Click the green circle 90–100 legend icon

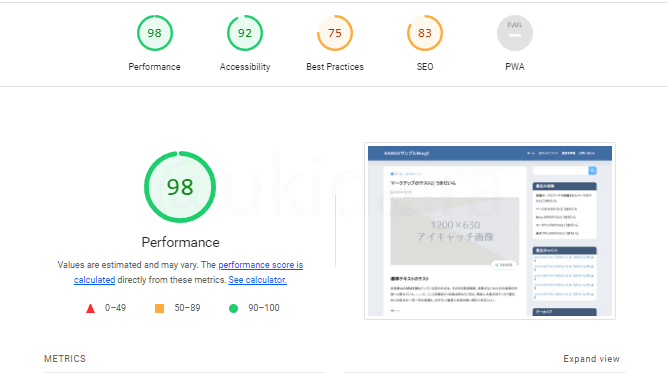click(233, 308)
